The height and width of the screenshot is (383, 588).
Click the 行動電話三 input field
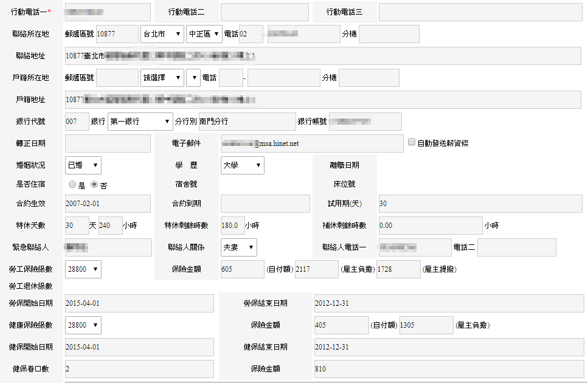[480, 12]
